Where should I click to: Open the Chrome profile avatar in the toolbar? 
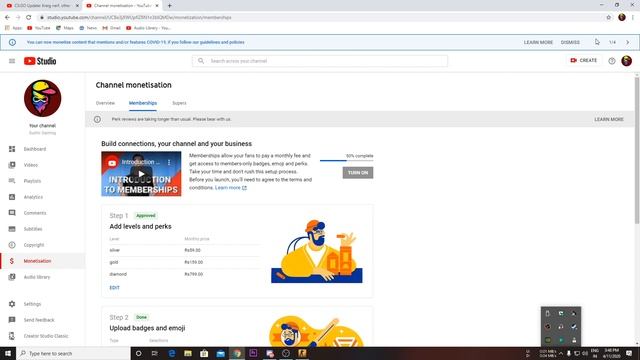tap(622, 17)
